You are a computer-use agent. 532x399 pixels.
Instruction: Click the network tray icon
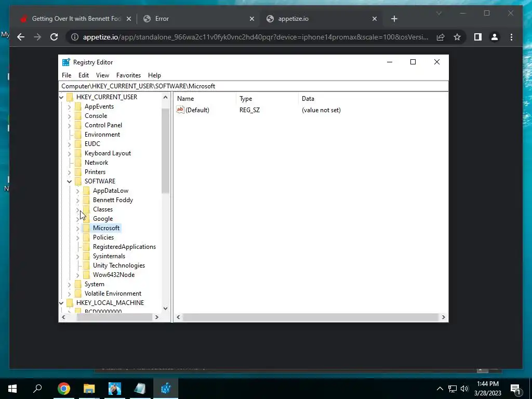point(453,389)
